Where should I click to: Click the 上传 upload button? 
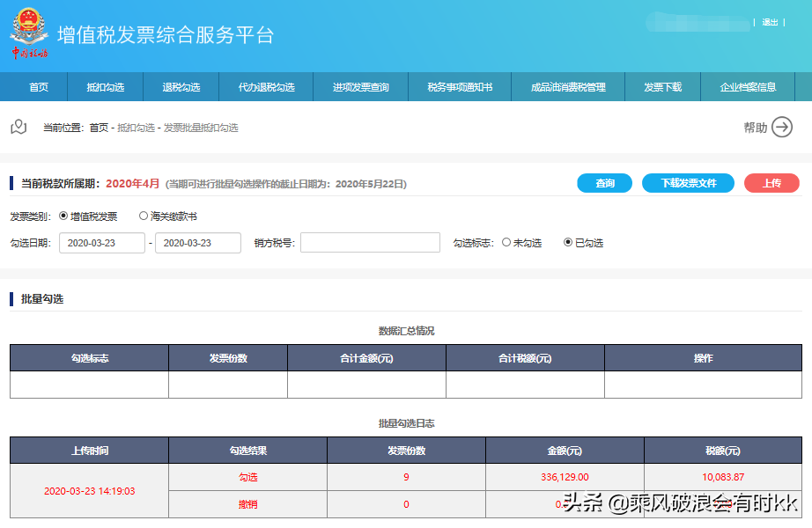coord(773,183)
